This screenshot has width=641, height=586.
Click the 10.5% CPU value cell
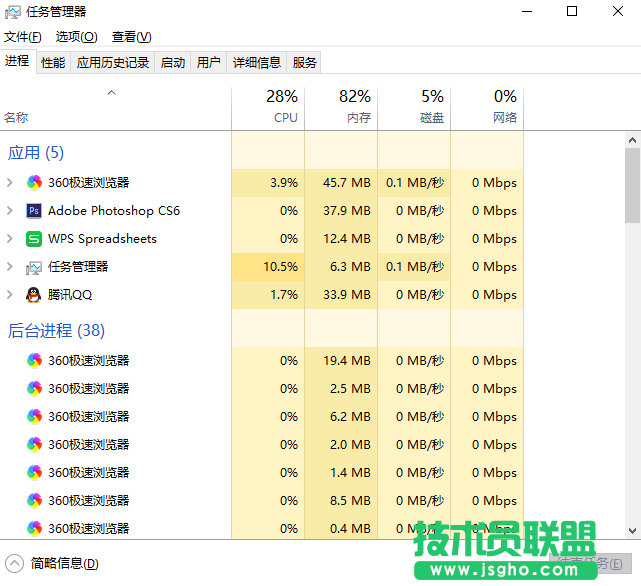pos(268,267)
